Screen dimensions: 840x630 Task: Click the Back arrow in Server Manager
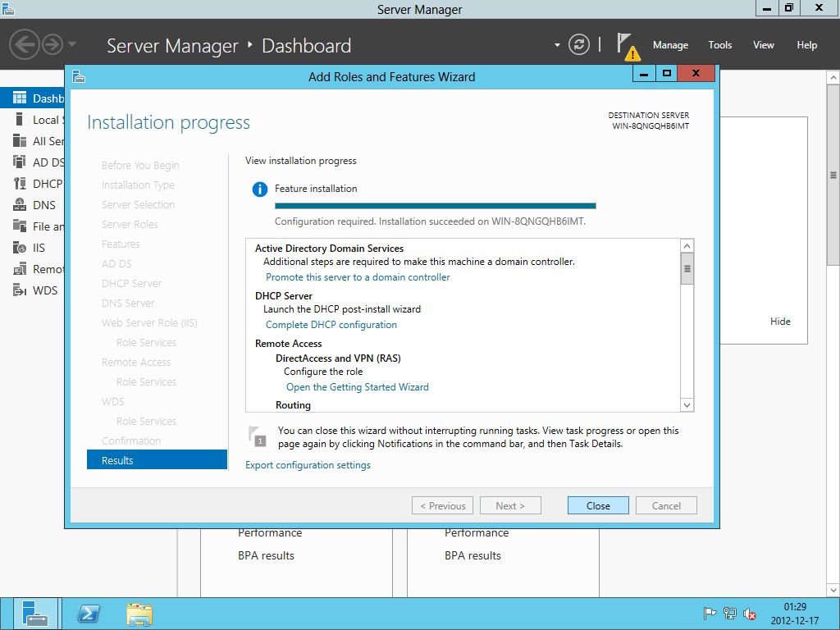pyautogui.click(x=24, y=44)
